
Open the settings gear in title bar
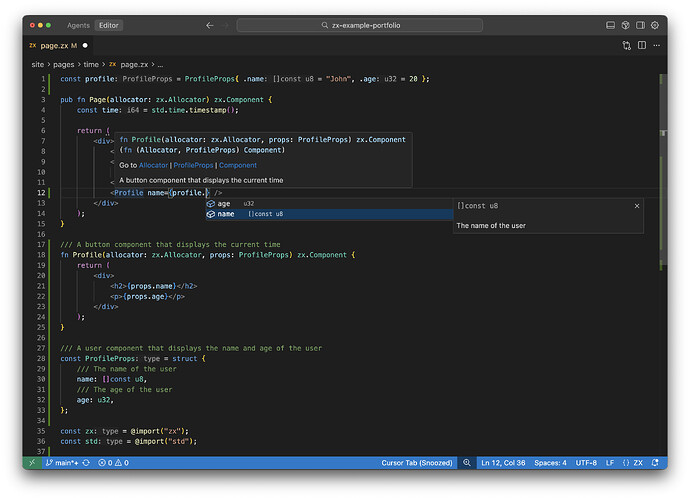coord(654,25)
